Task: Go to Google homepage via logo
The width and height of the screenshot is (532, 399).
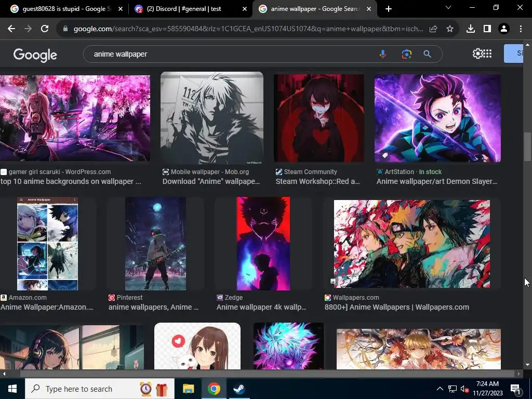Action: (x=35, y=55)
